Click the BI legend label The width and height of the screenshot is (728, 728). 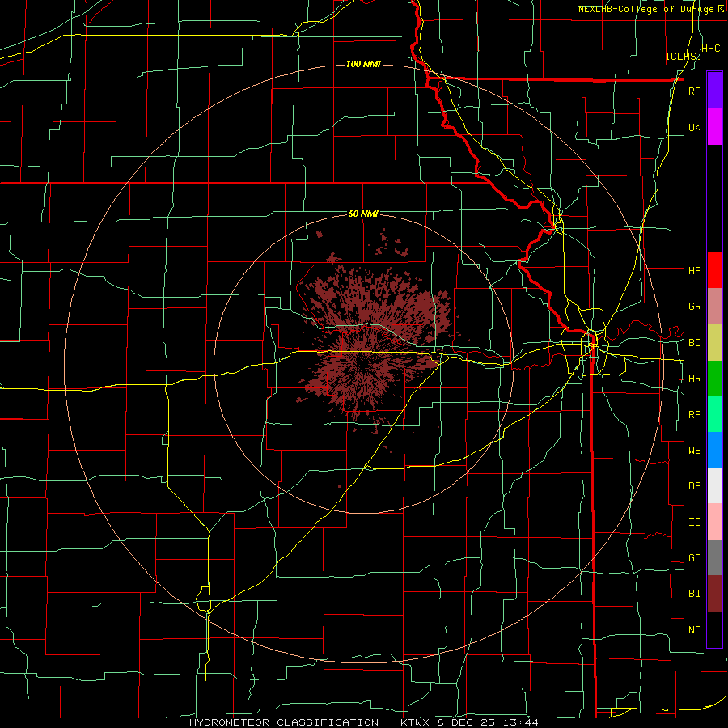click(694, 594)
